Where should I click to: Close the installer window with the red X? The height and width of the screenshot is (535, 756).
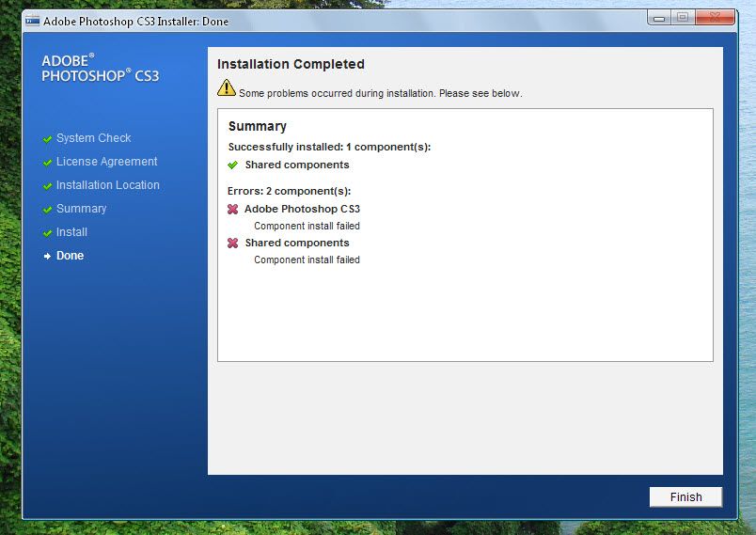[x=715, y=18]
